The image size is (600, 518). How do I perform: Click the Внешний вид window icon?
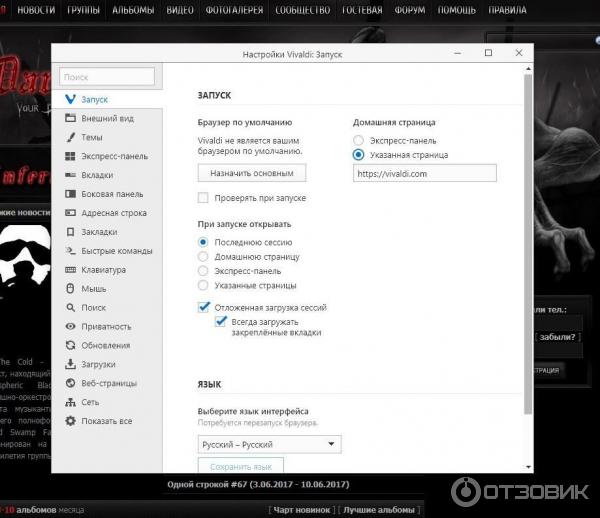pyautogui.click(x=70, y=118)
